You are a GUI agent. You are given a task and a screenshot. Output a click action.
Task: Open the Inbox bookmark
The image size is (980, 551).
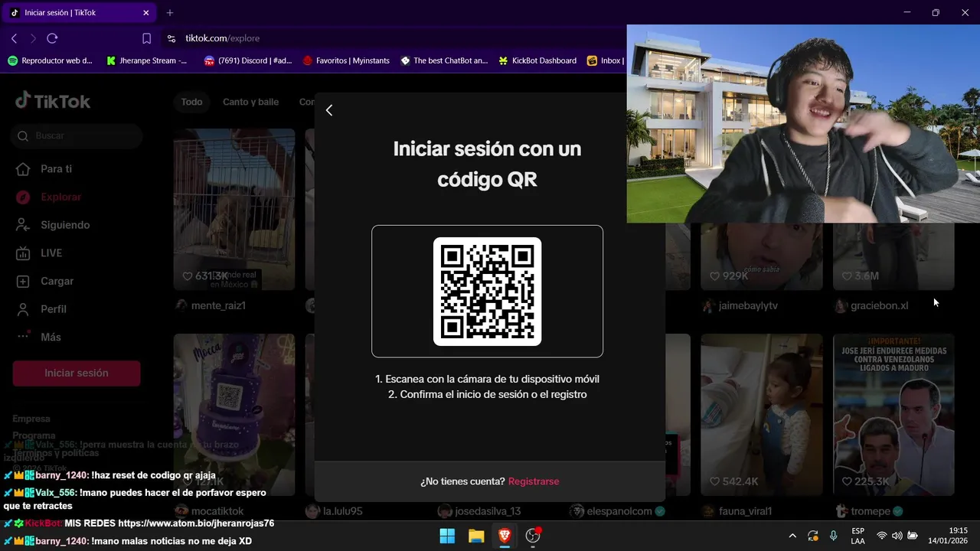[x=605, y=60]
